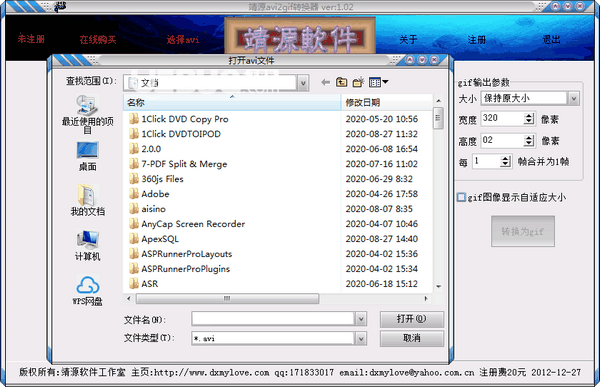Open Computer in the places sidebar
Image resolution: width=600 pixels, height=387 pixels.
coord(87,245)
